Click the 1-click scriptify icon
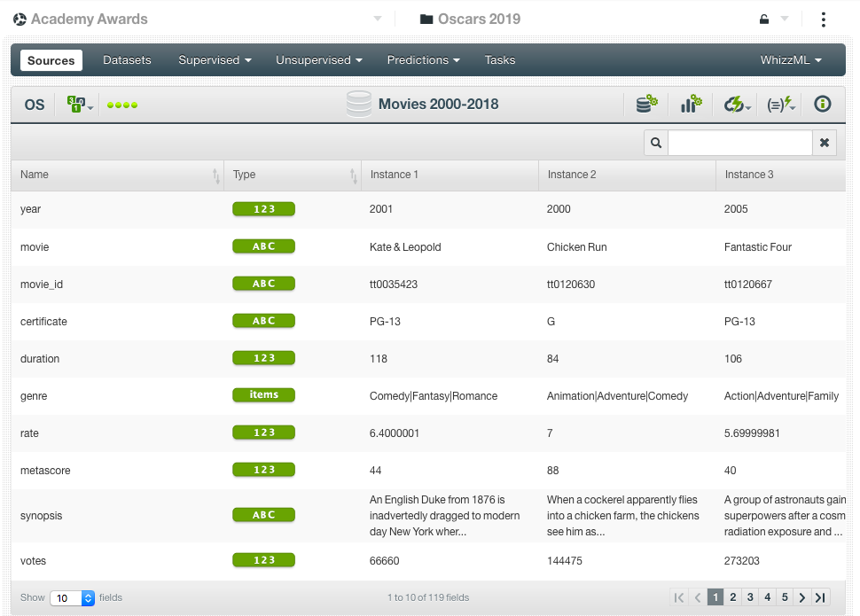 [779, 104]
